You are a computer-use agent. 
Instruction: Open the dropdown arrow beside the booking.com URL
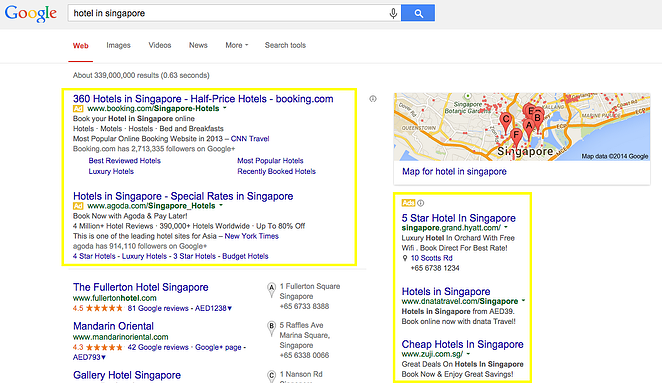[225, 108]
